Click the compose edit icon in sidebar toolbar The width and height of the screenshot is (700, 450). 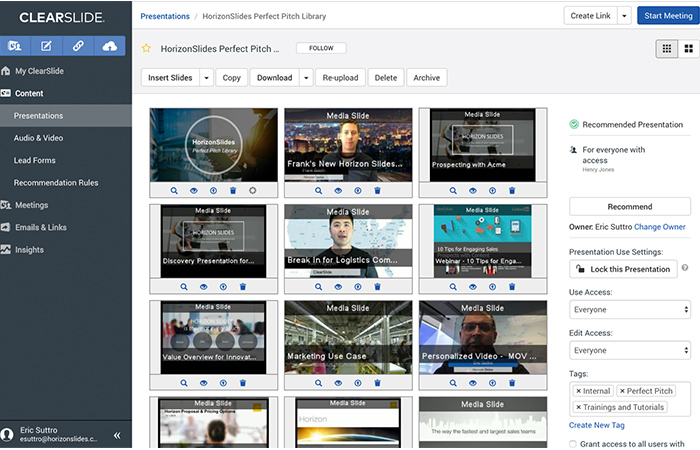pyautogui.click(x=46, y=46)
